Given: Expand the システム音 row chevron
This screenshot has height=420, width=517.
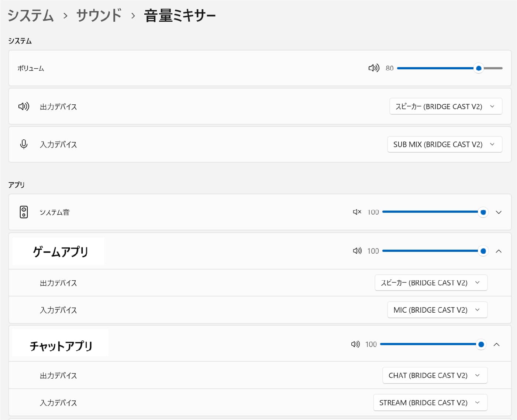Looking at the screenshot, I should point(499,212).
